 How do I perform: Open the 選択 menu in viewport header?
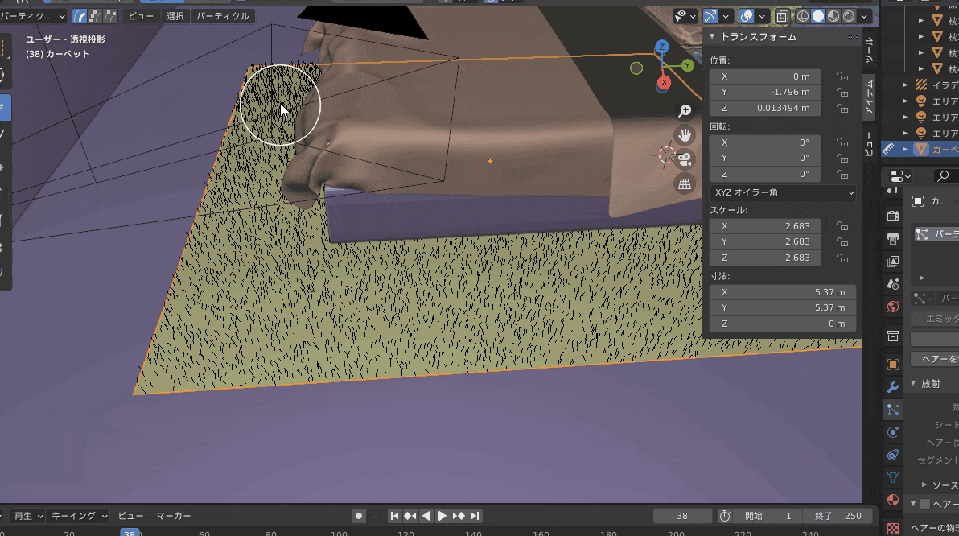pyautogui.click(x=174, y=16)
